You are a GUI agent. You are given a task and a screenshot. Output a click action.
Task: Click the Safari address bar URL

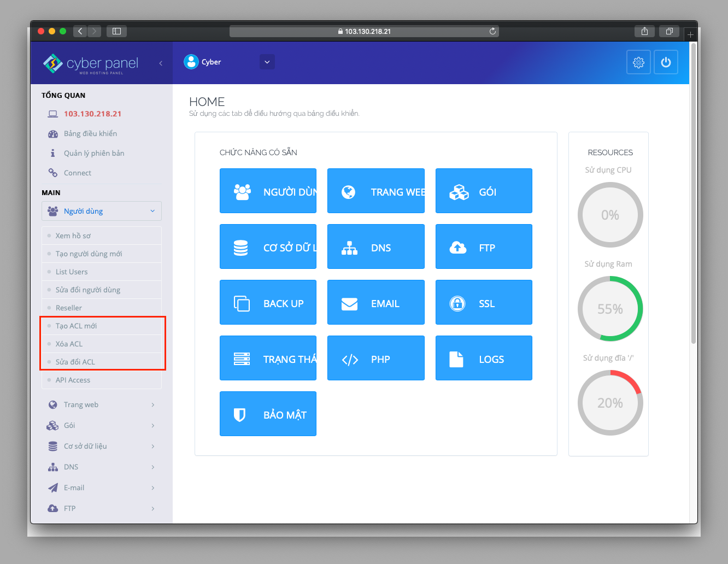pos(364,31)
